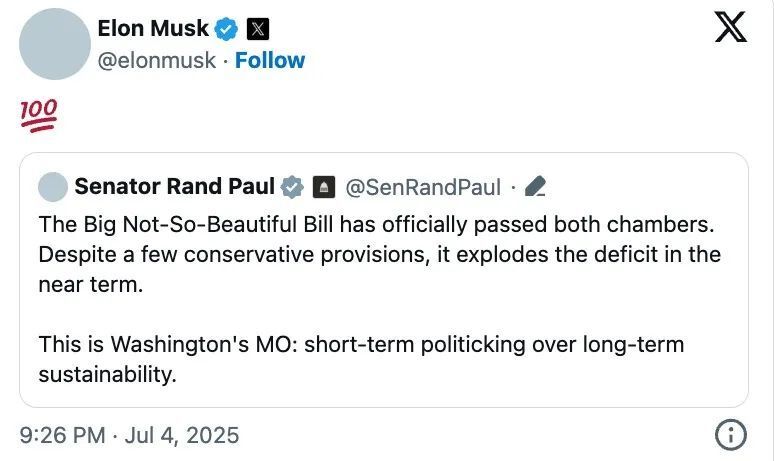Follow the @elonmusk account
The image size is (774, 461).
click(x=270, y=60)
